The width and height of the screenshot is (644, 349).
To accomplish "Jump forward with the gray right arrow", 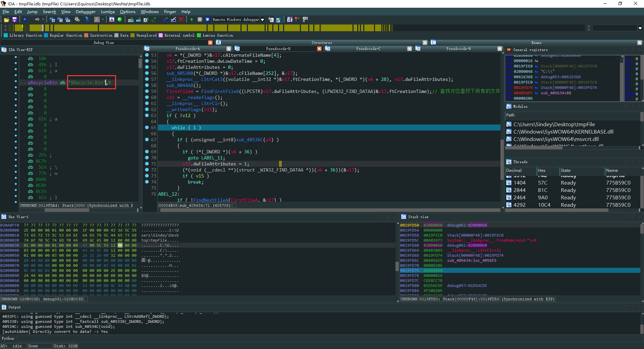I will coord(37,19).
